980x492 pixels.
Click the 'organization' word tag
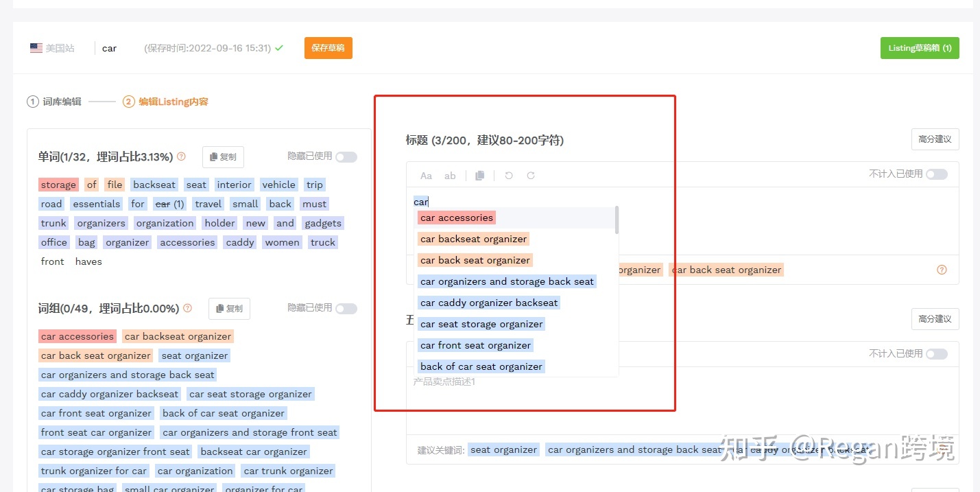(165, 223)
